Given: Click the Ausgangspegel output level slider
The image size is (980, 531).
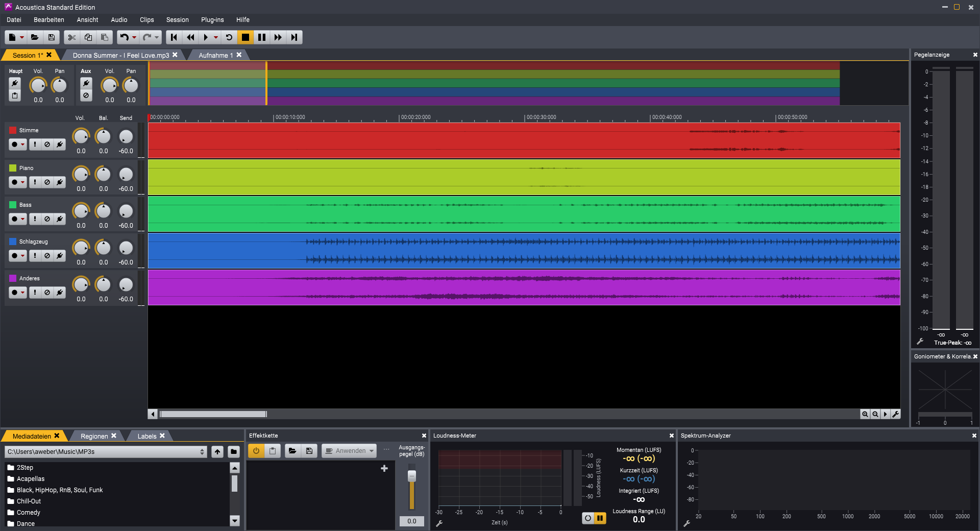Looking at the screenshot, I should click(x=412, y=476).
